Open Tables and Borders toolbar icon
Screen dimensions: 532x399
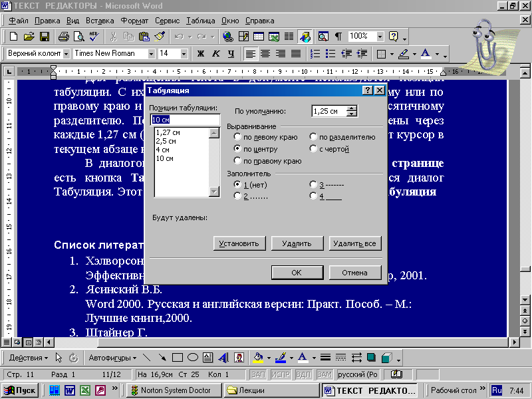(x=243, y=36)
